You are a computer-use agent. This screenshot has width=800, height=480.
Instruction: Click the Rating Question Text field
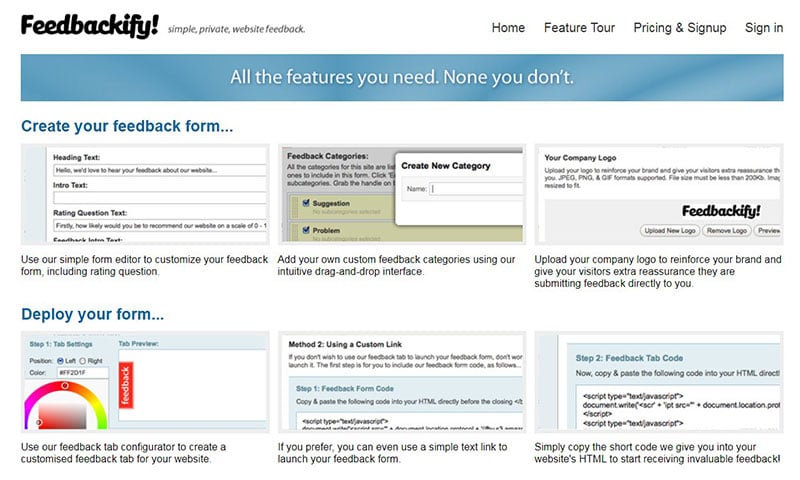160,225
